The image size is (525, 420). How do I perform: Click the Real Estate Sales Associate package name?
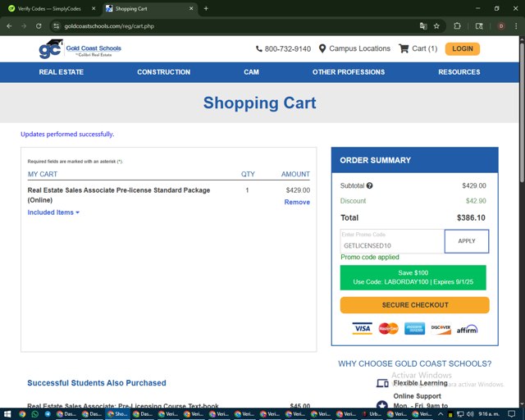click(x=118, y=195)
